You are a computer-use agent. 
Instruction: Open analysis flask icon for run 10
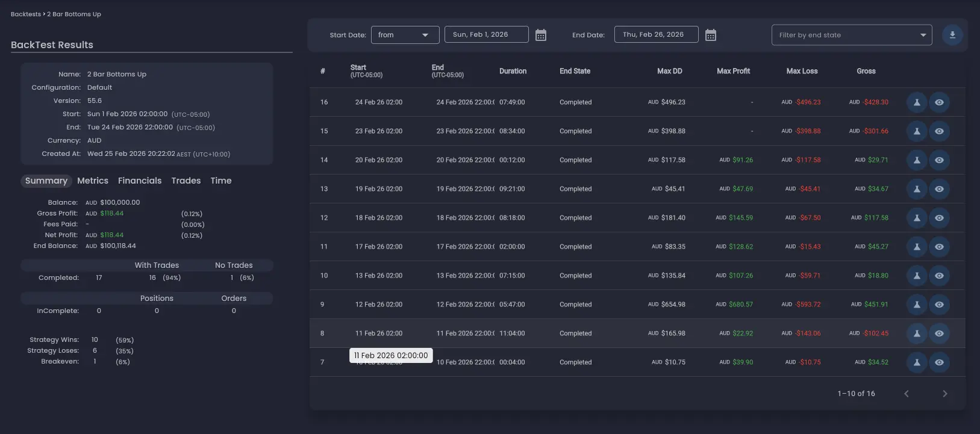pos(917,276)
